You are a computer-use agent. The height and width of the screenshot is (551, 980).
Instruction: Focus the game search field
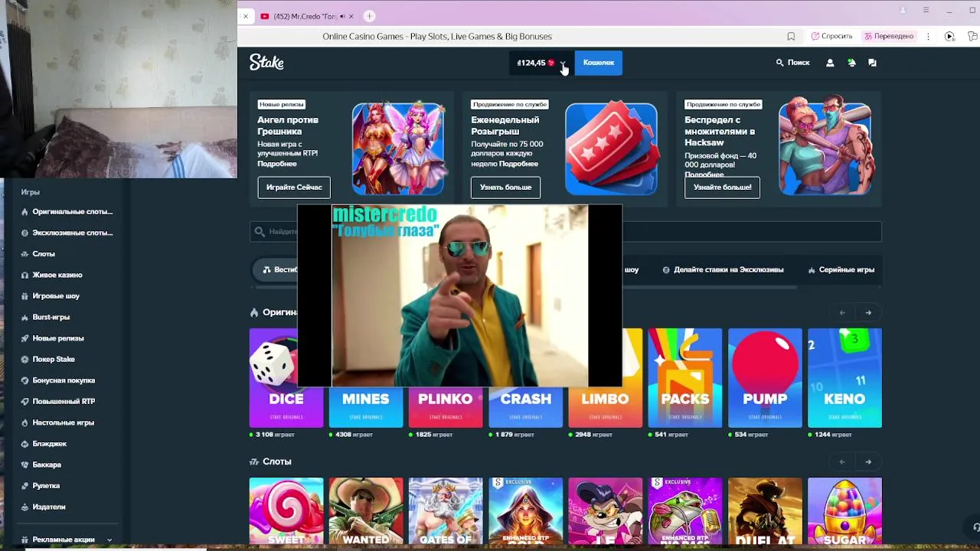(565, 231)
